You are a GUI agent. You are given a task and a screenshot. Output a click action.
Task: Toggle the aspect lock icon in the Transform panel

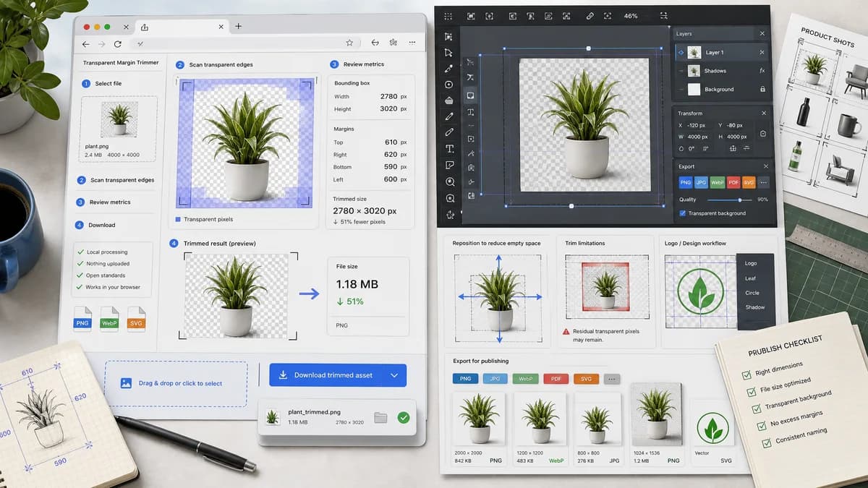762,133
